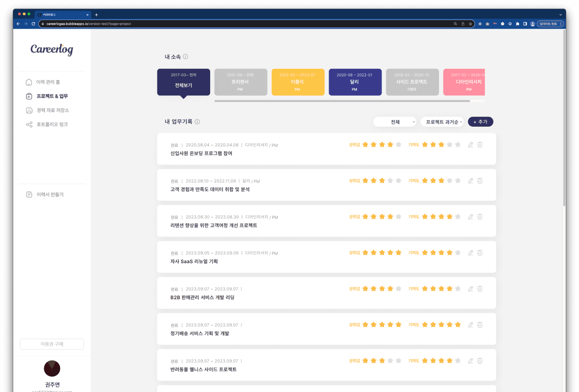Click the user profile avatar photo

click(52, 368)
